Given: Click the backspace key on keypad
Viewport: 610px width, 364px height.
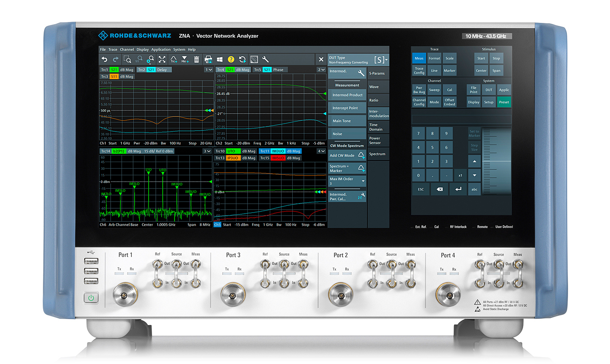Looking at the screenshot, I should point(440,189).
